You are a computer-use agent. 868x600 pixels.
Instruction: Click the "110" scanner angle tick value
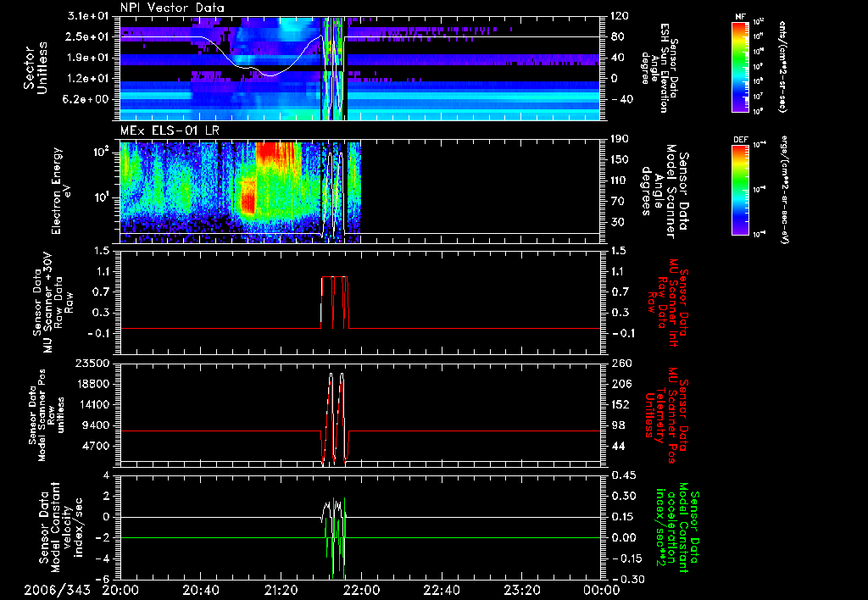click(620, 181)
